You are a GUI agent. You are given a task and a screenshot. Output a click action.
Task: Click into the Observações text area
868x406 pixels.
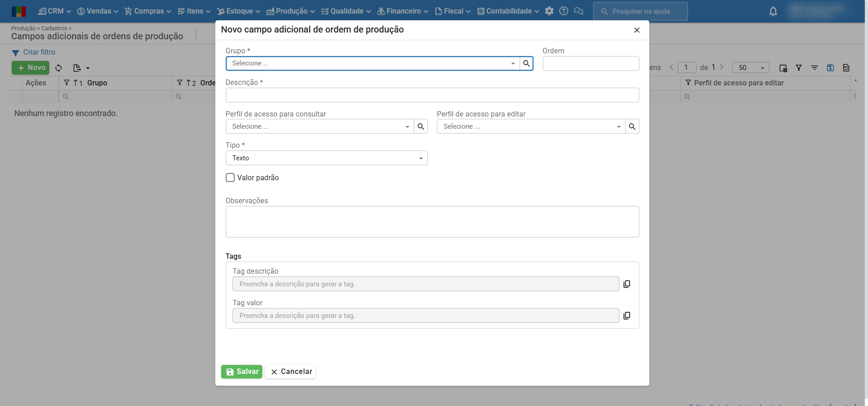(x=432, y=222)
